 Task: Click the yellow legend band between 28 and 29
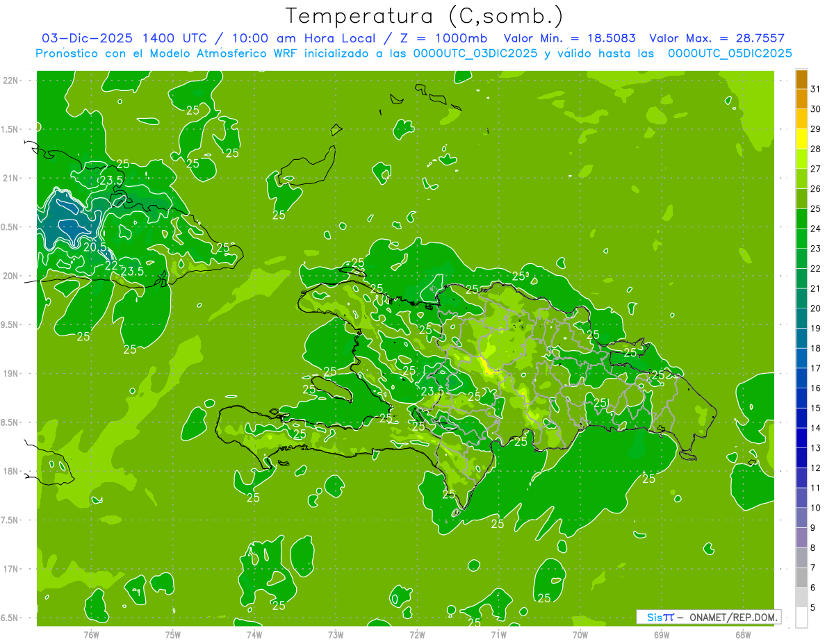click(x=801, y=139)
